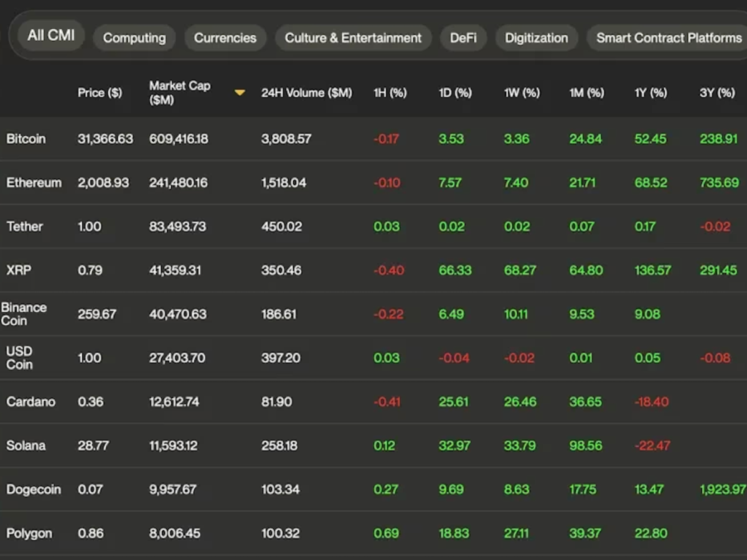The width and height of the screenshot is (747, 560).
Task: Click Bitcoin price 31,366.63
Action: [x=105, y=139]
